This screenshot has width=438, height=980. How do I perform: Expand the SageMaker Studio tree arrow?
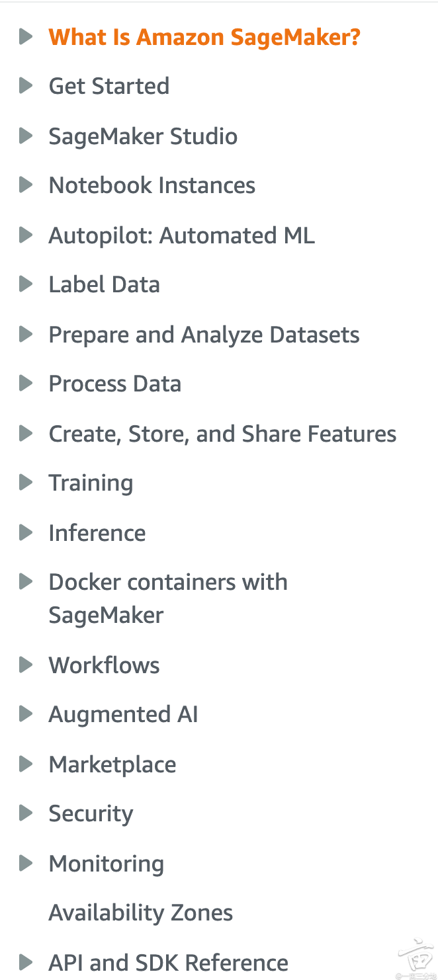[x=26, y=136]
